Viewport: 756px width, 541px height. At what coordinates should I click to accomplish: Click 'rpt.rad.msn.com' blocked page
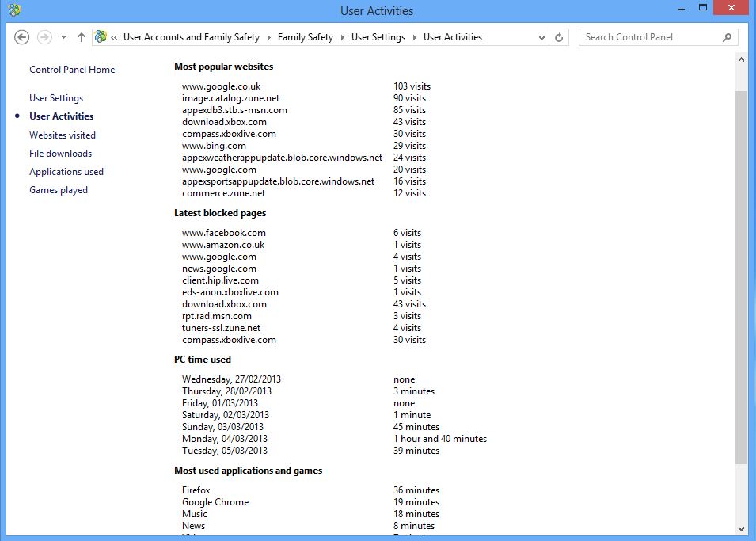(x=217, y=316)
